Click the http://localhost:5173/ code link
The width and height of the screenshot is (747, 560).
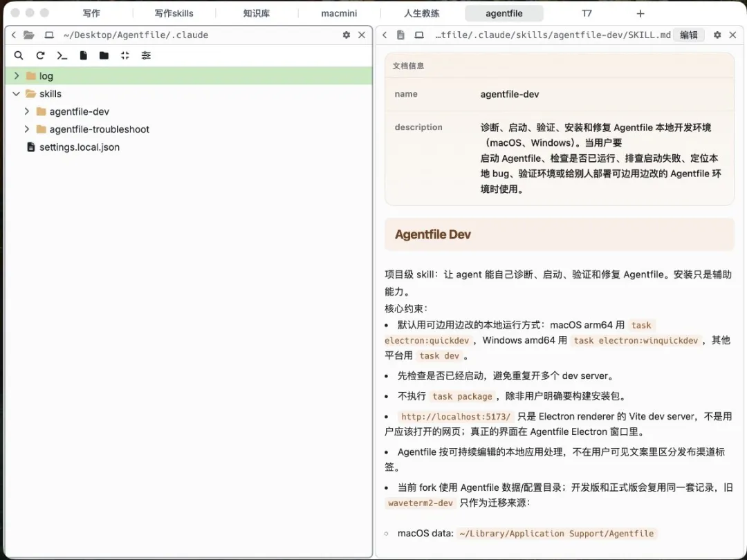tap(455, 417)
